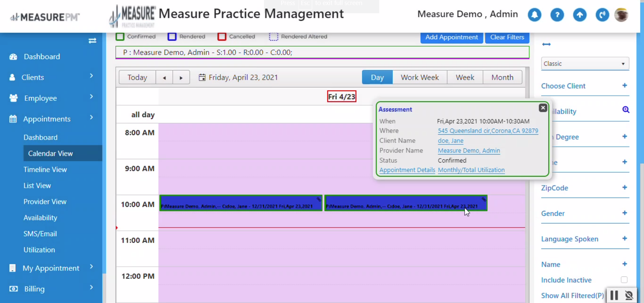This screenshot has width=644, height=303.
Task: Open the Classic view dropdown
Action: pos(585,63)
